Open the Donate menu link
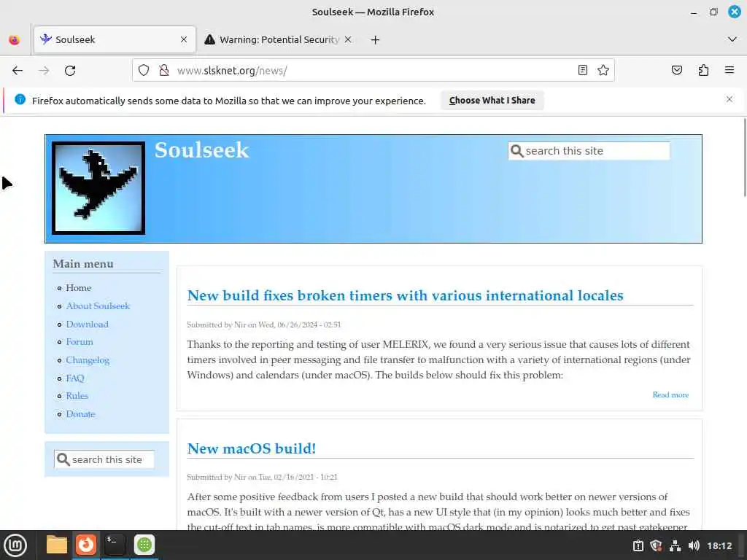This screenshot has width=747, height=560. point(80,414)
